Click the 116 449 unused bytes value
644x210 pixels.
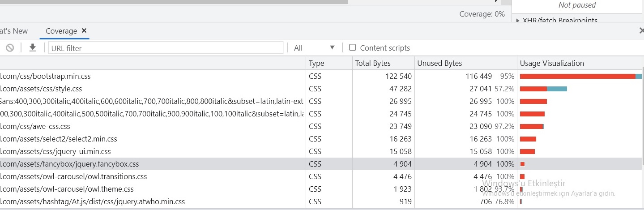[x=479, y=76]
